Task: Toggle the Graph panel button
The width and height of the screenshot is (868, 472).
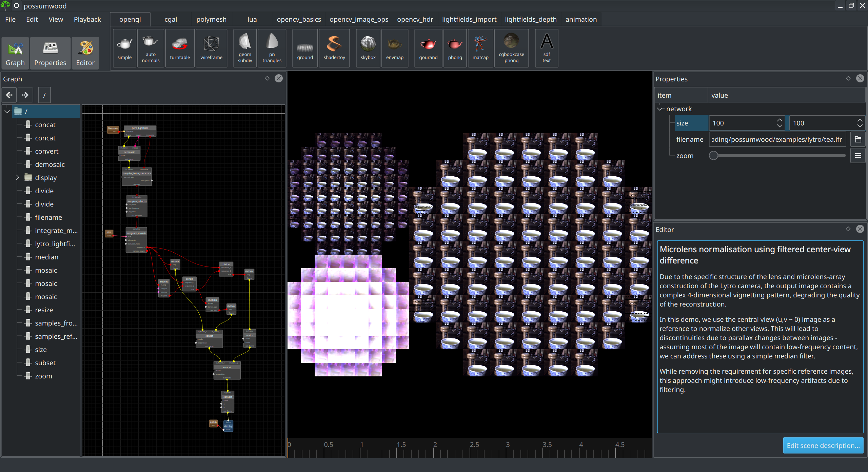Action: (x=15, y=53)
